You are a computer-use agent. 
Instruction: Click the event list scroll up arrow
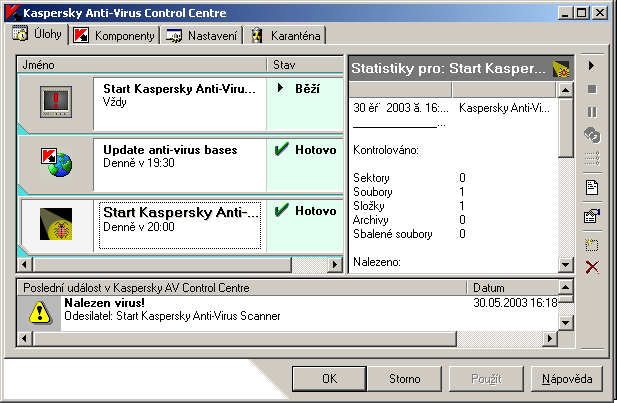[x=565, y=287]
